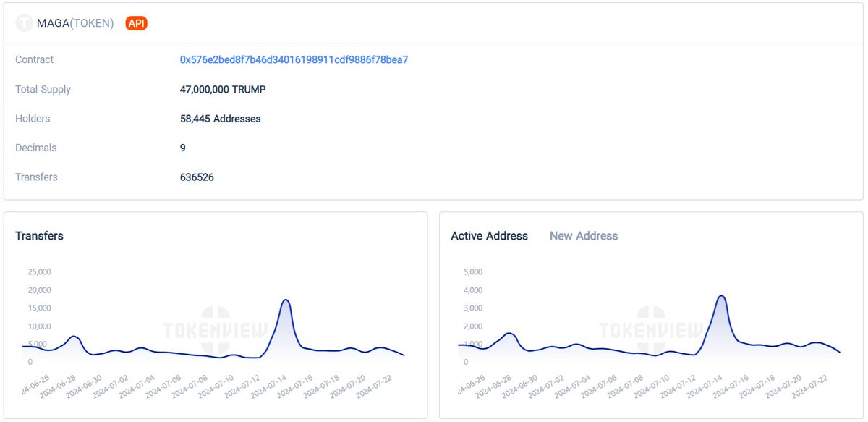Click the 3,000 y-axis label on Active Address chart
This screenshot has height=422, width=868.
[475, 308]
